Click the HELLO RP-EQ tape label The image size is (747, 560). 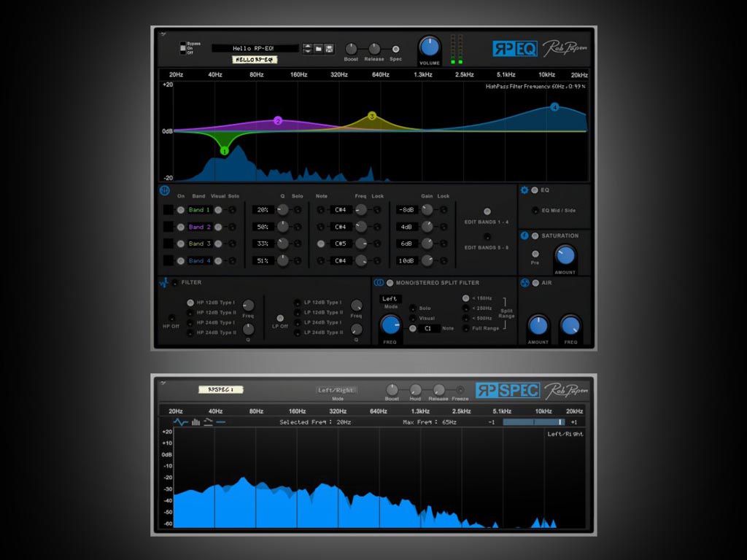coord(255,60)
